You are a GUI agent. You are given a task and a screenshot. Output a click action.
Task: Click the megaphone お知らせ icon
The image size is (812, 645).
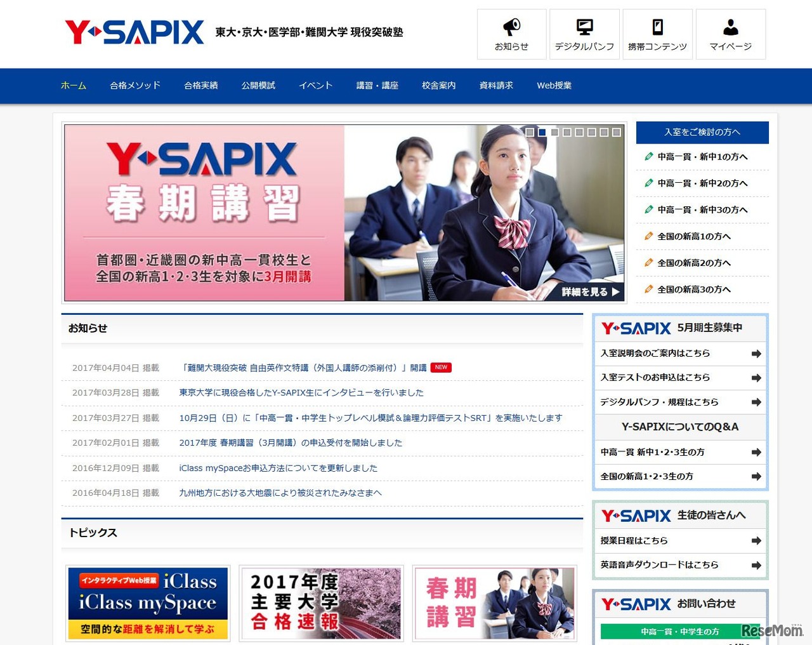point(511,27)
